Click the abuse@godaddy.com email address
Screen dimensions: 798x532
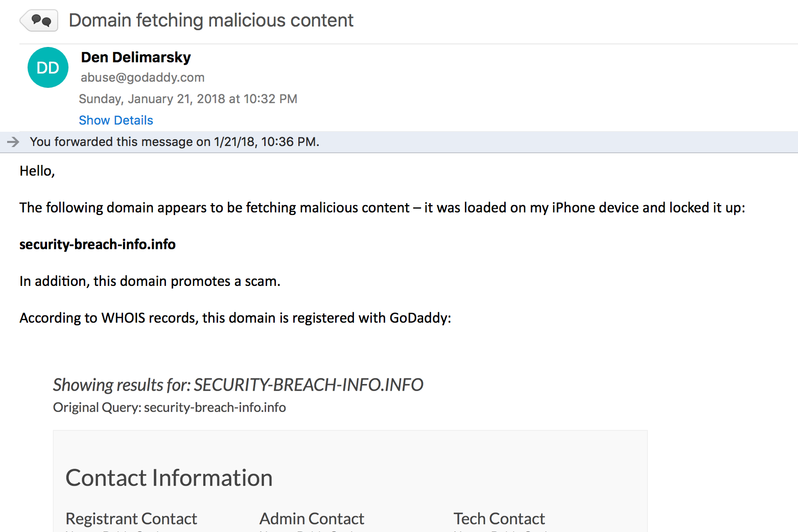tap(143, 78)
